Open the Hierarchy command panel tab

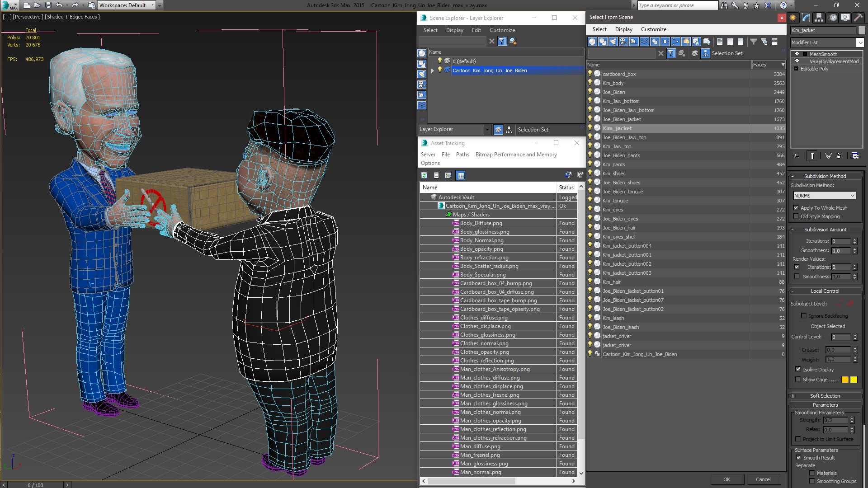click(x=819, y=18)
